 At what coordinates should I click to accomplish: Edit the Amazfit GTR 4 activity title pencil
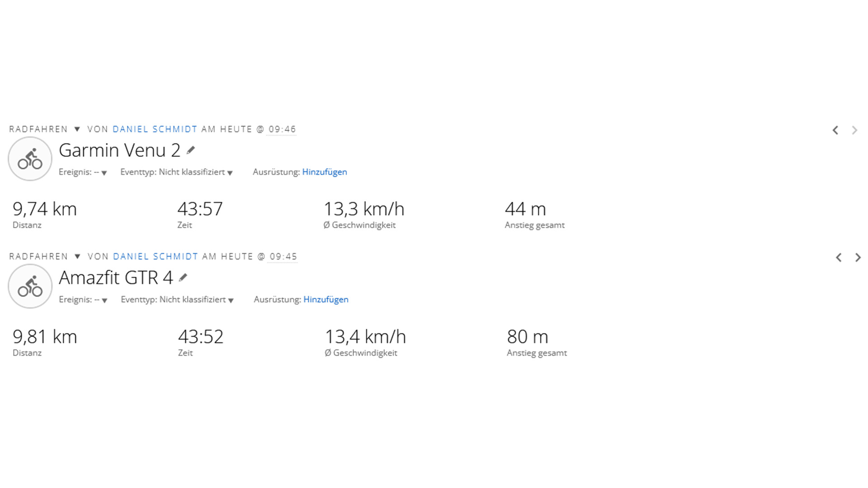(183, 278)
